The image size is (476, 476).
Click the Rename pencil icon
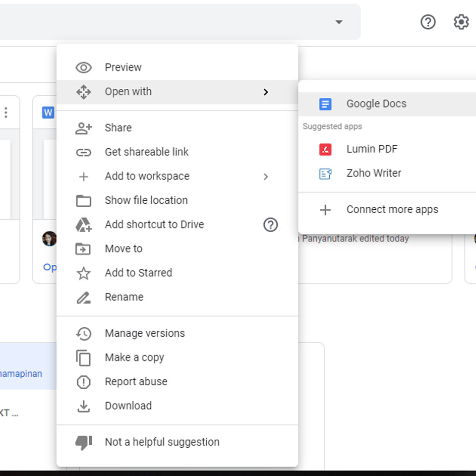tap(83, 297)
